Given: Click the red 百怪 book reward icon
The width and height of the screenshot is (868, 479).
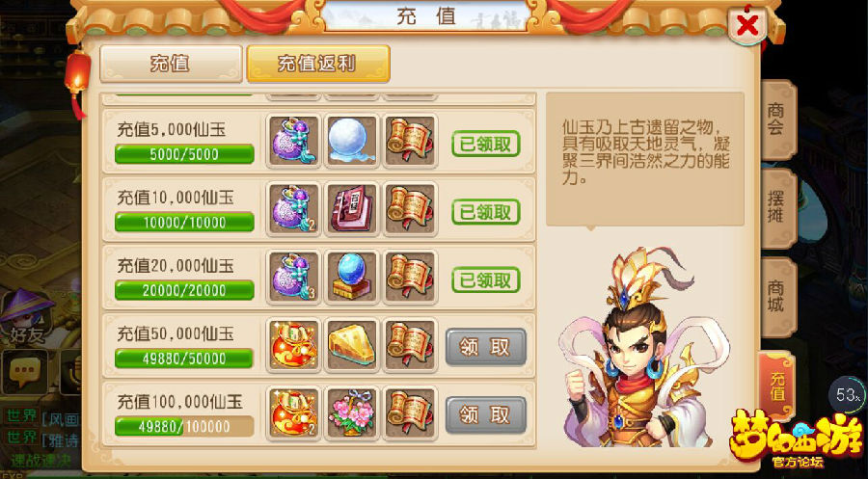Looking at the screenshot, I should point(352,208).
